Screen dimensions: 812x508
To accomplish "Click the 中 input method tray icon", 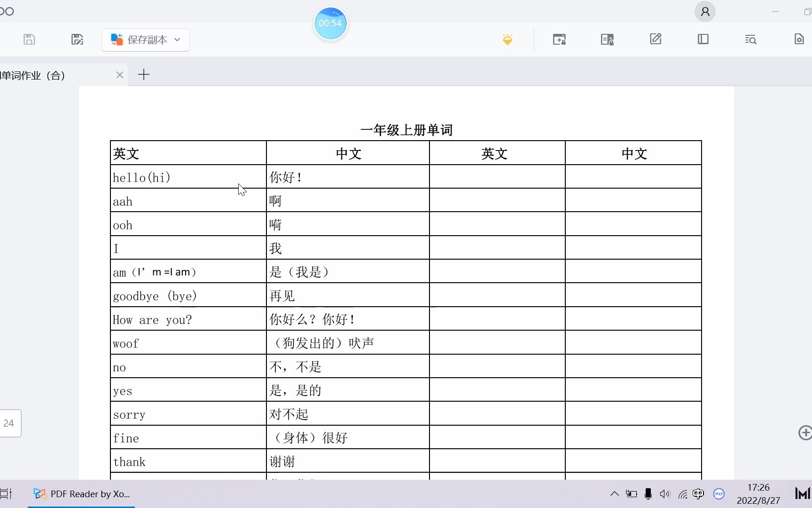I will click(698, 494).
